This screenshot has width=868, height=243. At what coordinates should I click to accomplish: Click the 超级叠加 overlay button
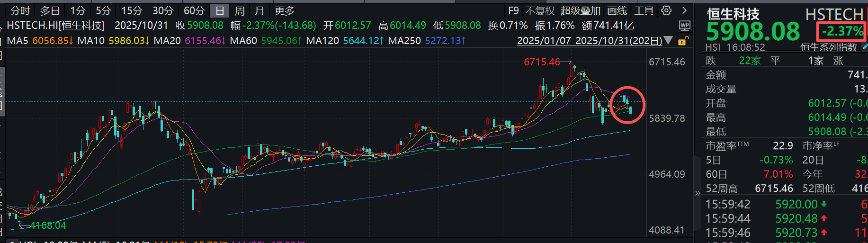point(581,10)
